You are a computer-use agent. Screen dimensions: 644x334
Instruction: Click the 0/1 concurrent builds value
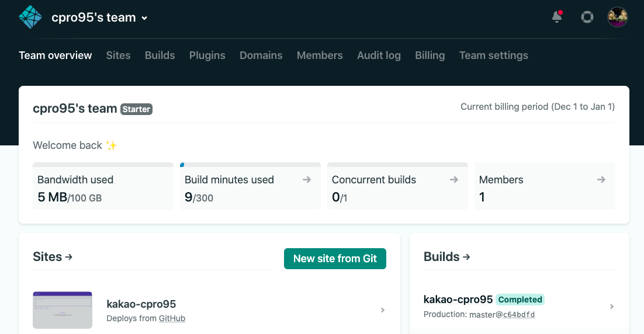[x=340, y=197]
